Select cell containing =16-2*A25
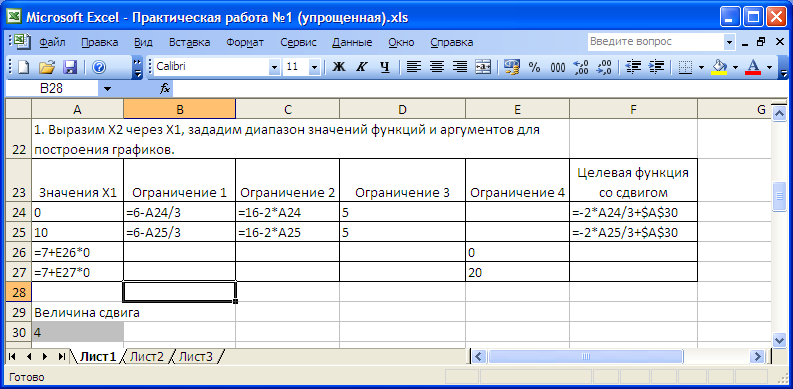793x389 pixels. (287, 233)
